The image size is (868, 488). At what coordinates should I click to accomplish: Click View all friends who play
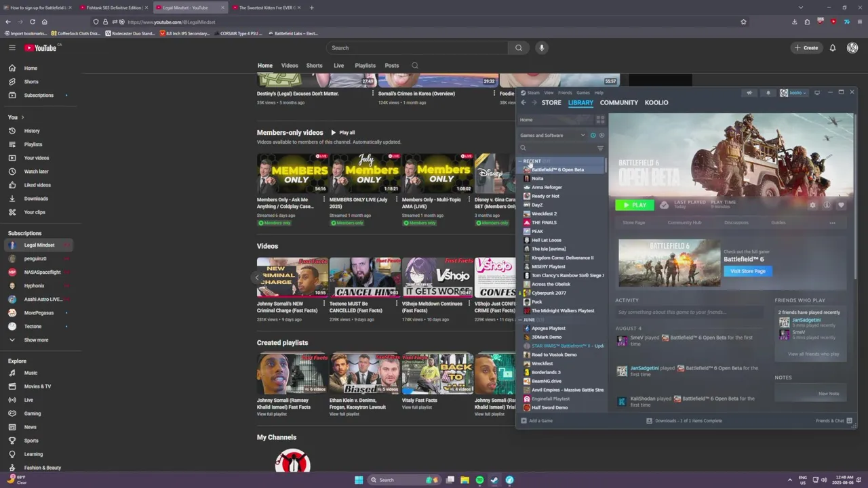click(813, 354)
